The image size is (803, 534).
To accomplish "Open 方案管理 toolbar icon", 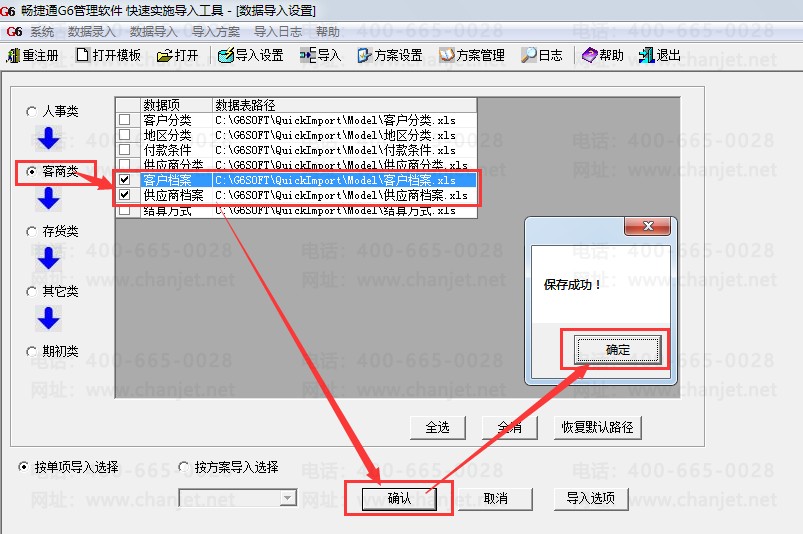I will pyautogui.click(x=447, y=55).
